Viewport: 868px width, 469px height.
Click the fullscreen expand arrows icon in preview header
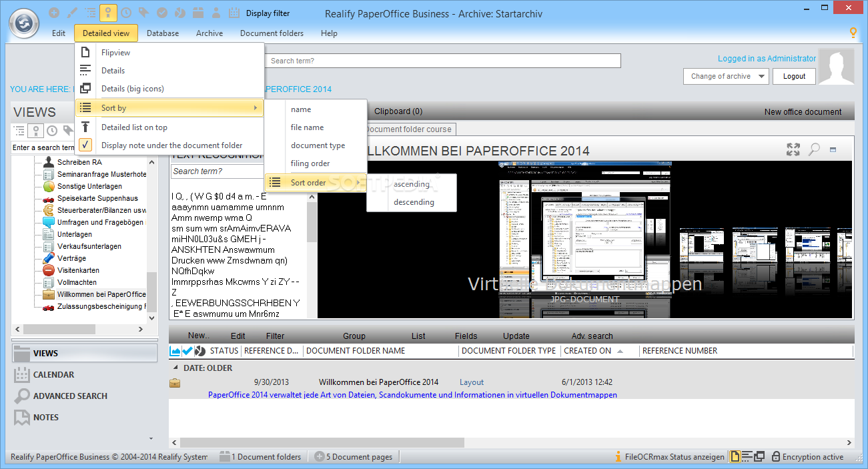pos(793,149)
